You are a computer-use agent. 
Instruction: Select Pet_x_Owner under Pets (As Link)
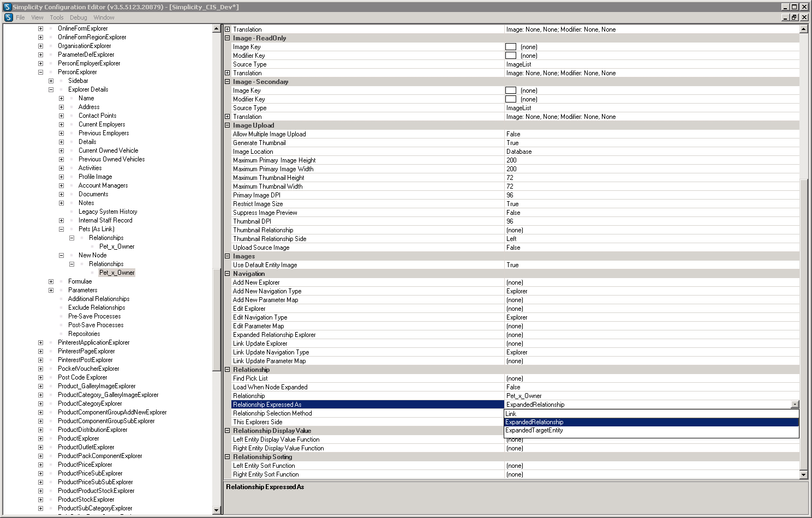point(117,246)
